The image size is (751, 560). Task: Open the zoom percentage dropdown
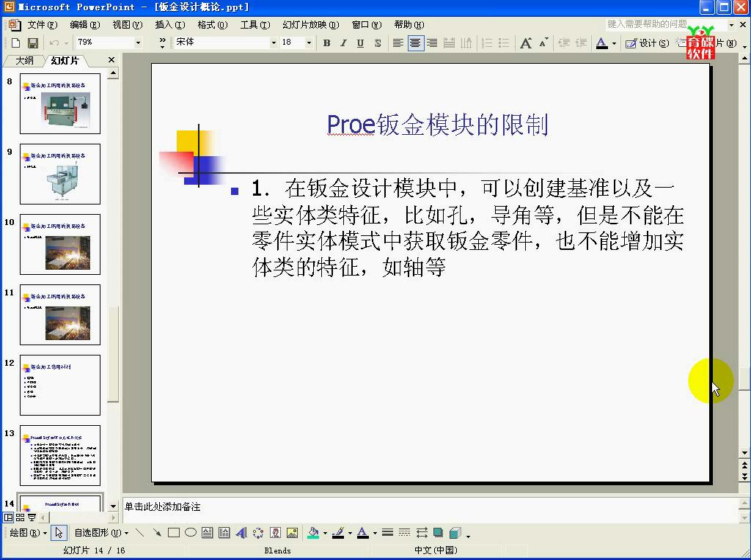[138, 43]
